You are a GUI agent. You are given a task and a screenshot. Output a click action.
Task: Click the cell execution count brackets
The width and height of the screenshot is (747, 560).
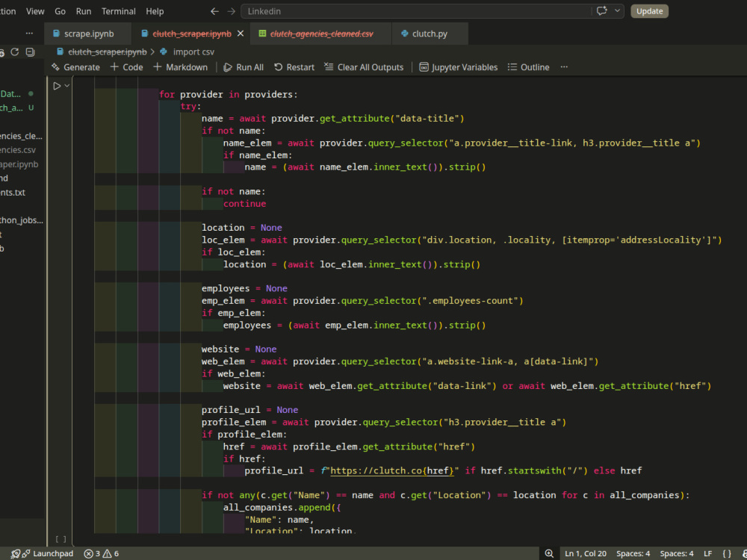pos(61,540)
